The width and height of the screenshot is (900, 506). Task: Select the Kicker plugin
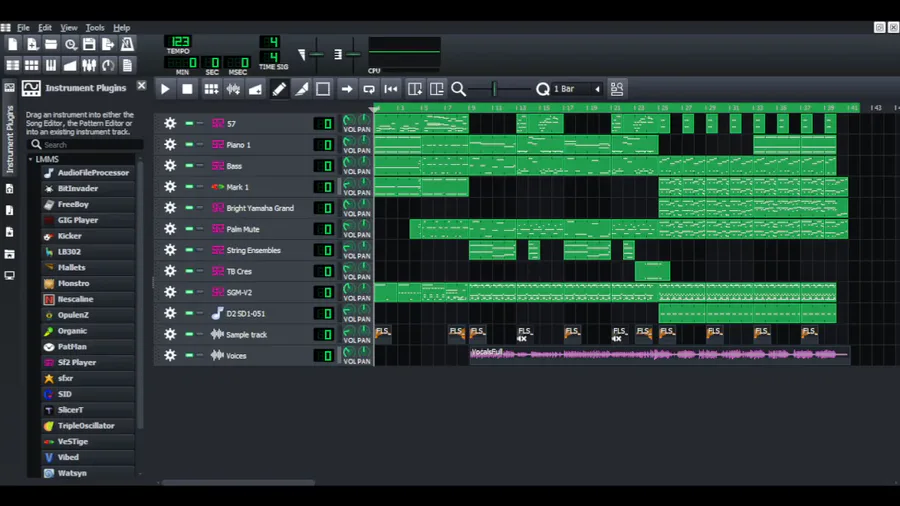coord(88,236)
